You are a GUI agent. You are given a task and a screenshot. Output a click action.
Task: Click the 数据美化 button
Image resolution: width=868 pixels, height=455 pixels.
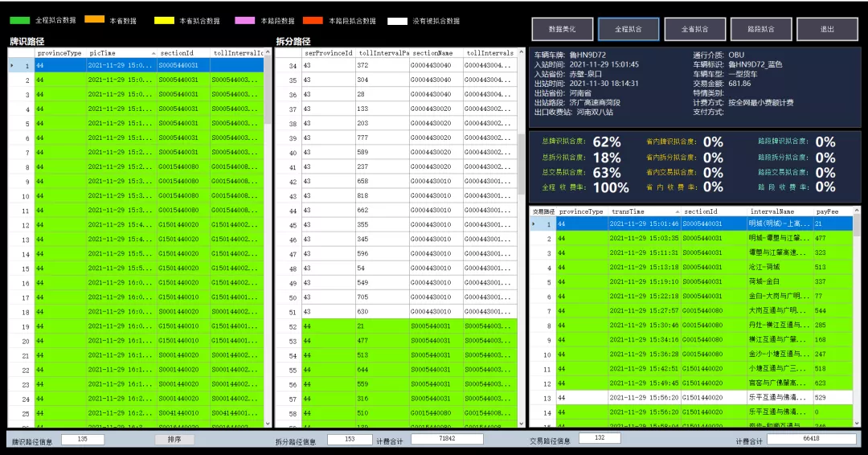[x=562, y=29]
